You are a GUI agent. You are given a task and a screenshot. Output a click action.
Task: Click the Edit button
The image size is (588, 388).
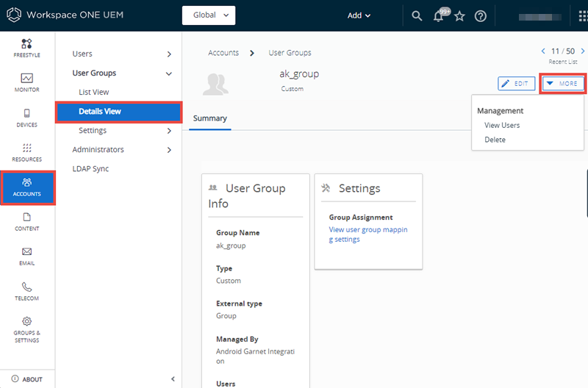(517, 84)
